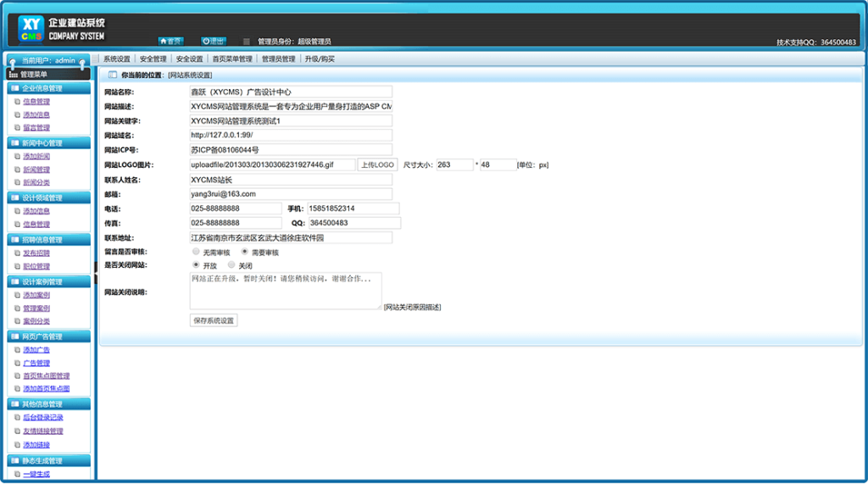Go to 首页 home button
The width and height of the screenshot is (868, 484).
[x=170, y=41]
